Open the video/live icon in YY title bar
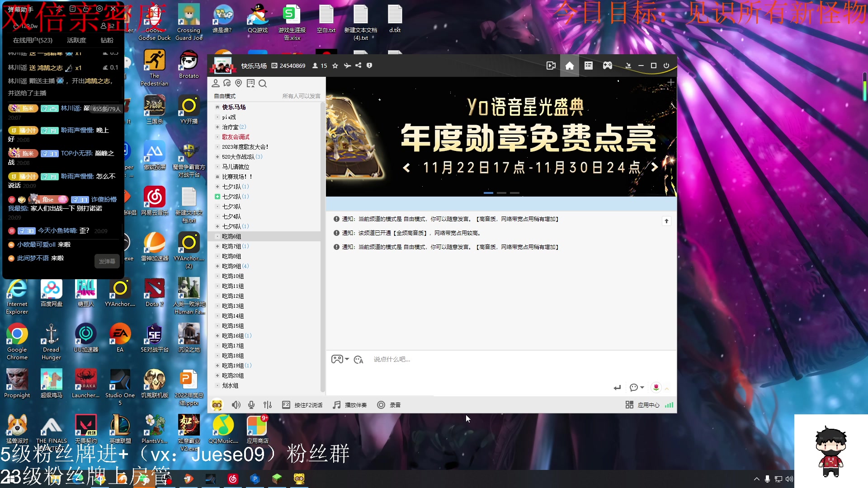Screen dimensions: 868x488 click(551, 66)
